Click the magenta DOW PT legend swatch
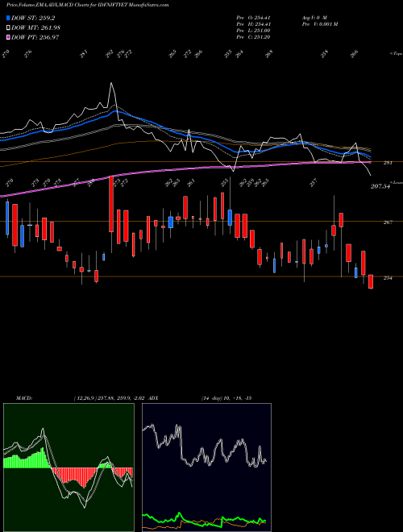The image size is (403, 532). (x=8, y=37)
